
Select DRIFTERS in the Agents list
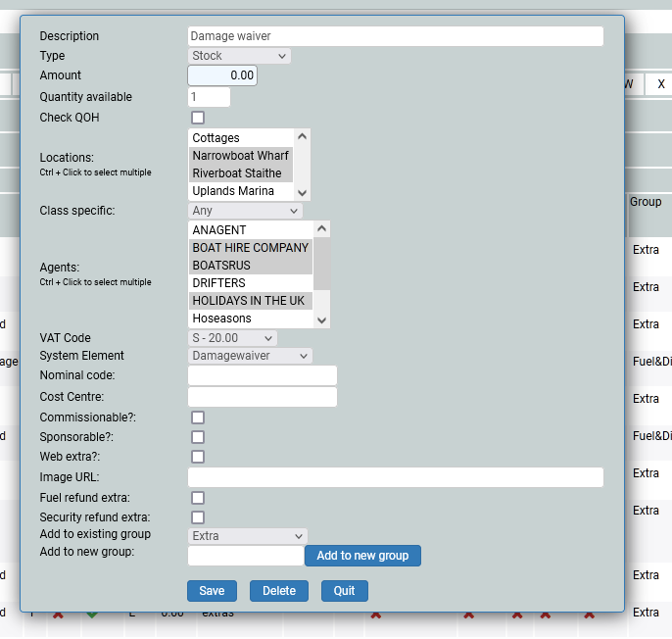pos(250,283)
